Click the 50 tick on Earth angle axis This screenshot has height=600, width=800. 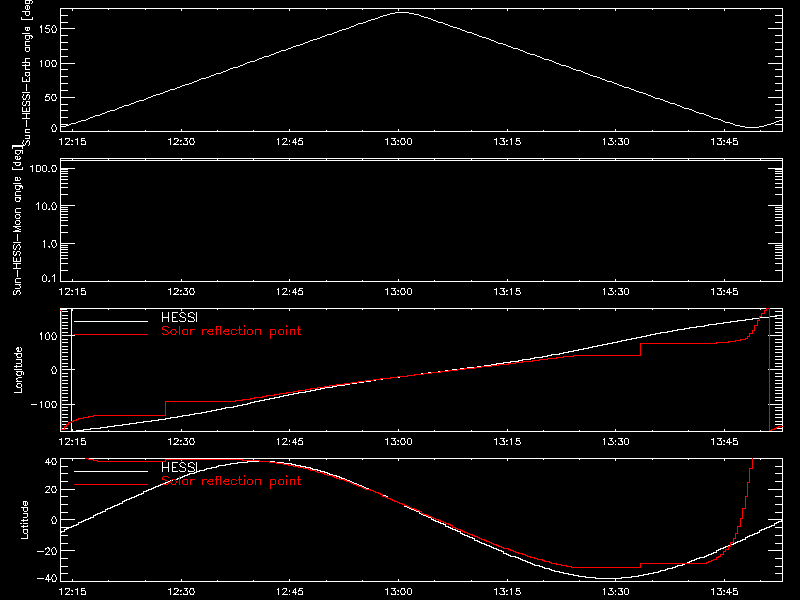[x=51, y=97]
